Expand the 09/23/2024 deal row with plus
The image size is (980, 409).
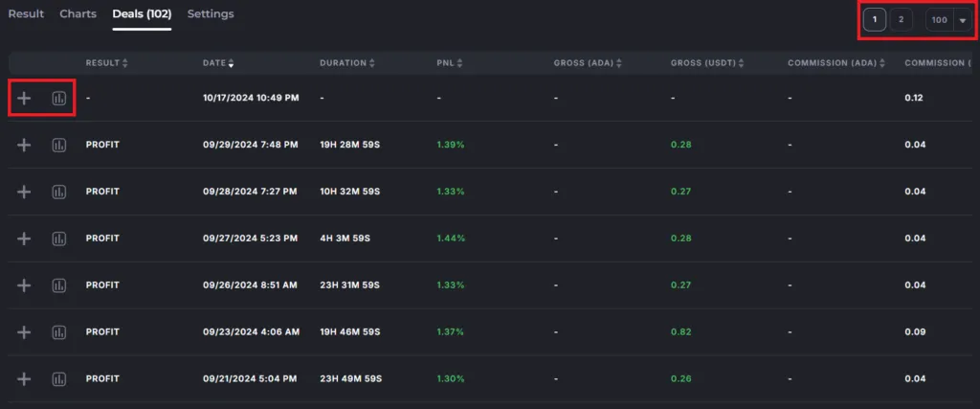[x=25, y=332]
